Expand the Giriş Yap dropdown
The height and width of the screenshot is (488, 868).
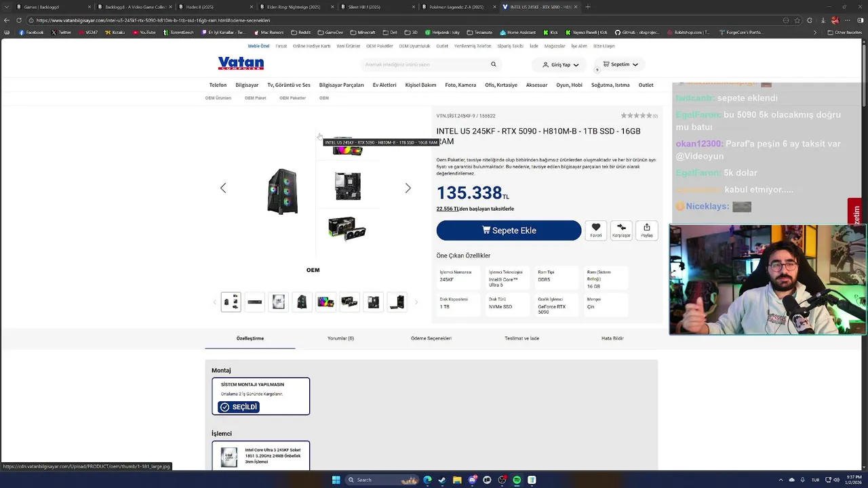(576, 65)
